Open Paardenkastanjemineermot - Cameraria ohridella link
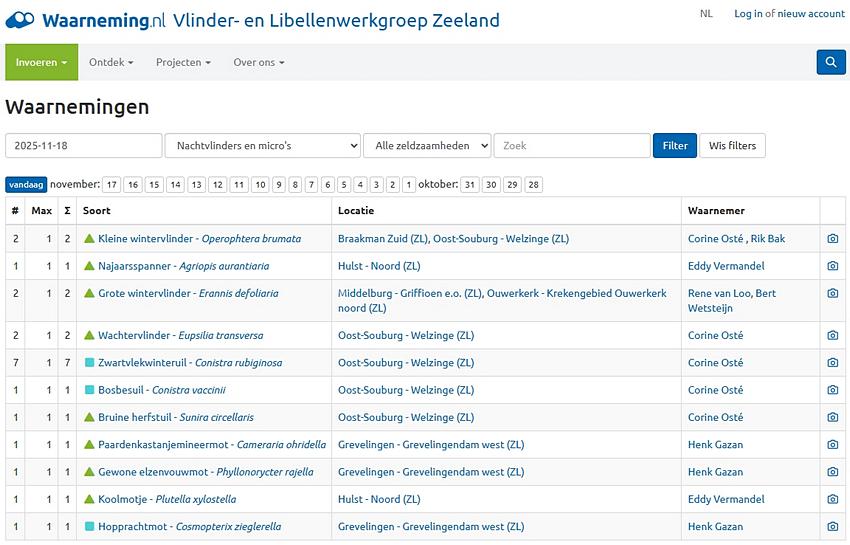Viewport: 850px width, 545px height. coord(212,445)
